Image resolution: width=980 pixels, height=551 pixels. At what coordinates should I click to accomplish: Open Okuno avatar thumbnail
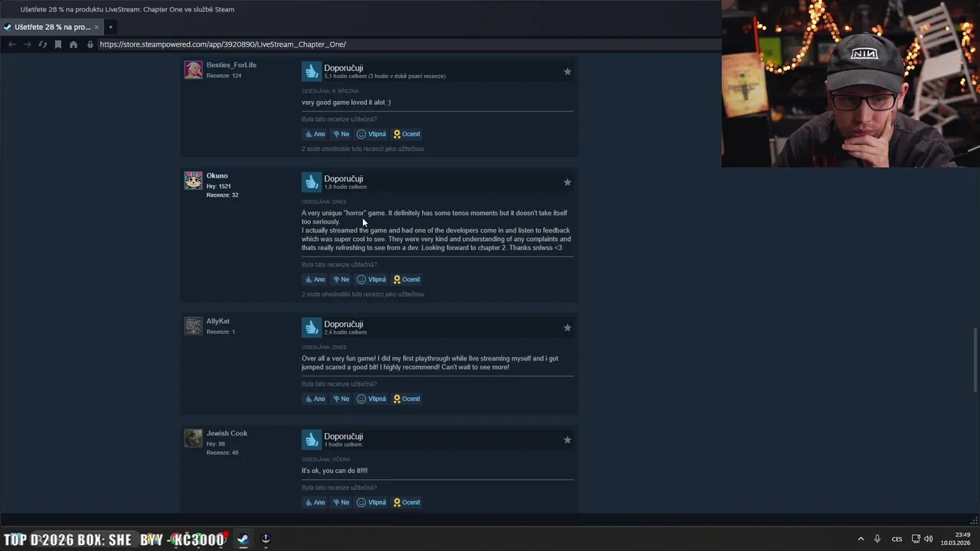[x=193, y=181]
